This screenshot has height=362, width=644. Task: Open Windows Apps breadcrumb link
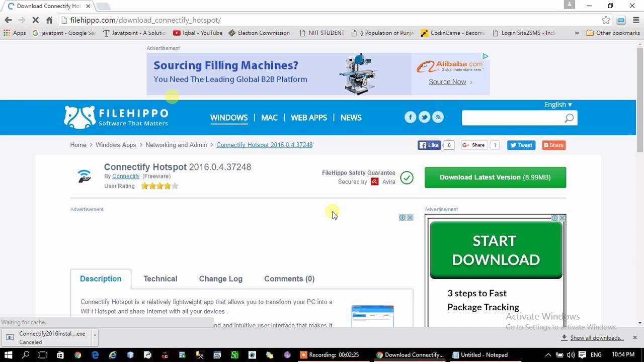point(116,145)
